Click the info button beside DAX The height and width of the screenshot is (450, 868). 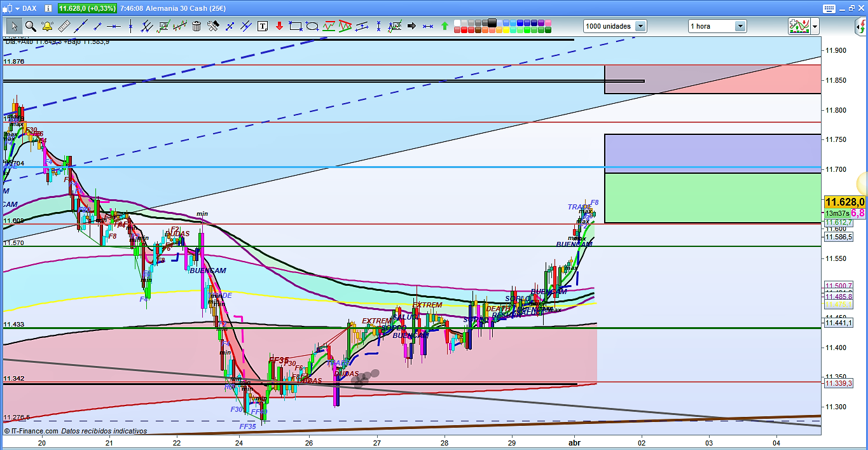48,8
